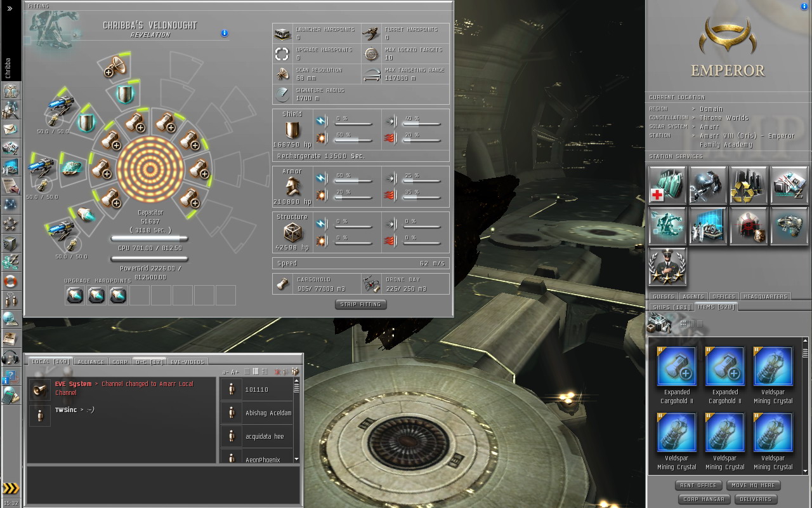Open the Reprocessing Plant station service
The height and width of the screenshot is (508, 812).
coord(749,185)
